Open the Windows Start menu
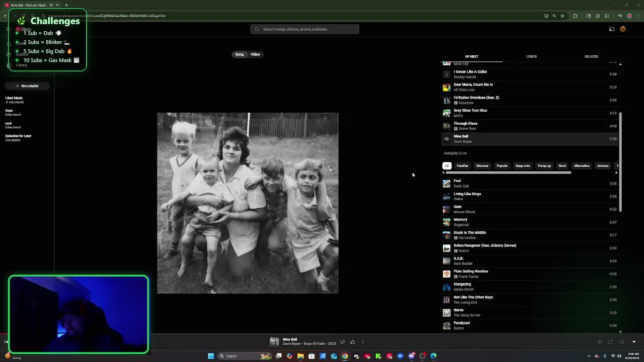644x362 pixels. [211, 356]
